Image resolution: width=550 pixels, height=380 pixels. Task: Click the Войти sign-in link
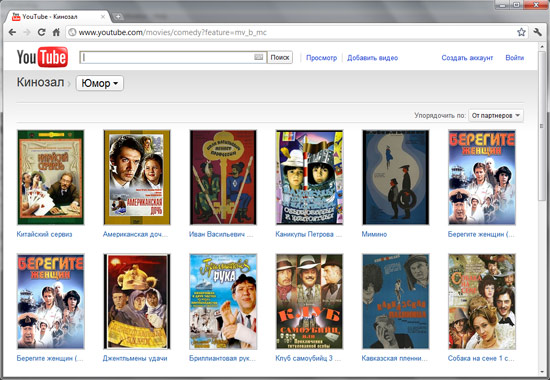point(515,58)
